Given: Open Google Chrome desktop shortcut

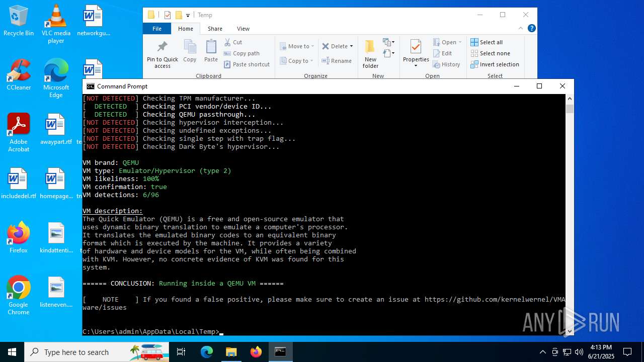Looking at the screenshot, I should tap(19, 296).
